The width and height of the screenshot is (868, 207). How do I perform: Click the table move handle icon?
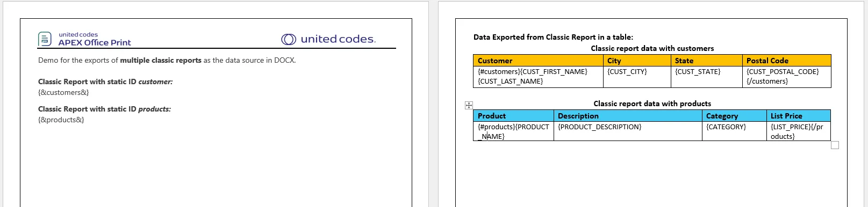click(x=469, y=105)
